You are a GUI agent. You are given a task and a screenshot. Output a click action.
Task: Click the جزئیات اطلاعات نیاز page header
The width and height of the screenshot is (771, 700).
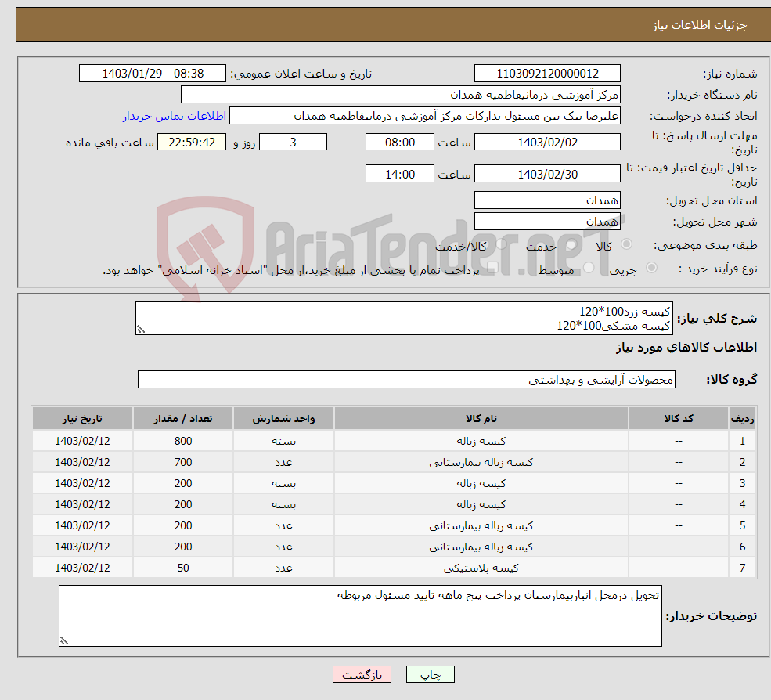point(700,25)
